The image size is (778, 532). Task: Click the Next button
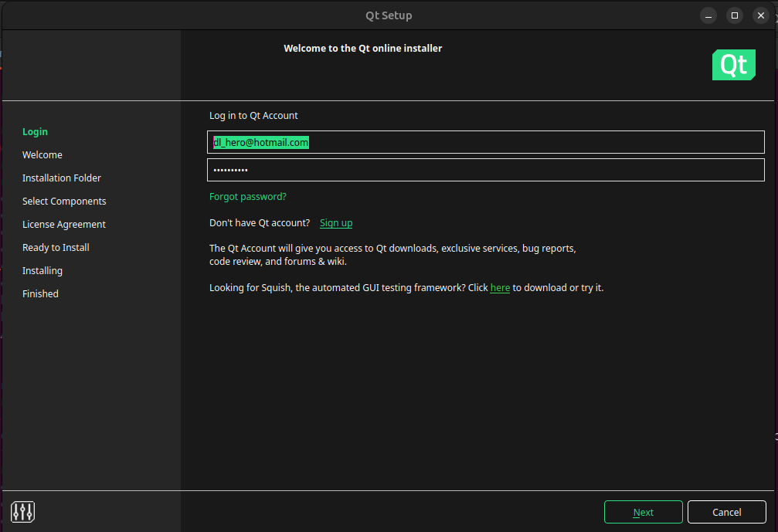[643, 512]
